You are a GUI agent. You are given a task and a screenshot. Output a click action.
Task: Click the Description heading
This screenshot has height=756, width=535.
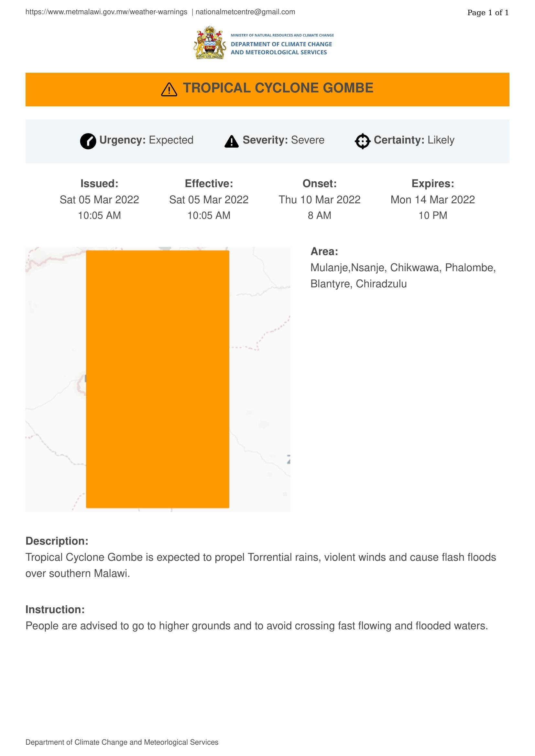pos(57,541)
